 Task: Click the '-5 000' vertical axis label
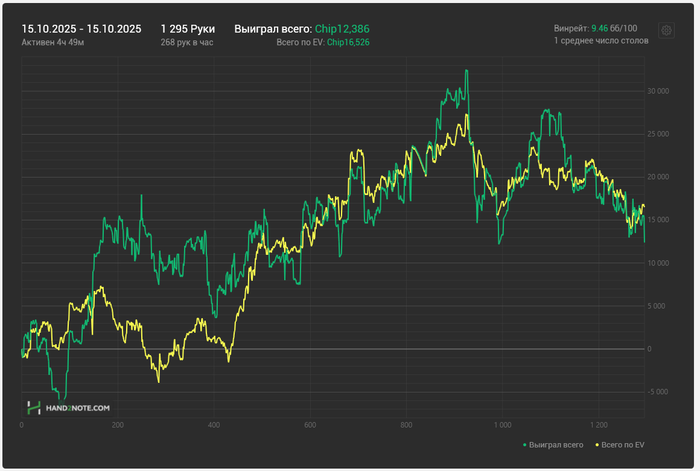pos(658,392)
